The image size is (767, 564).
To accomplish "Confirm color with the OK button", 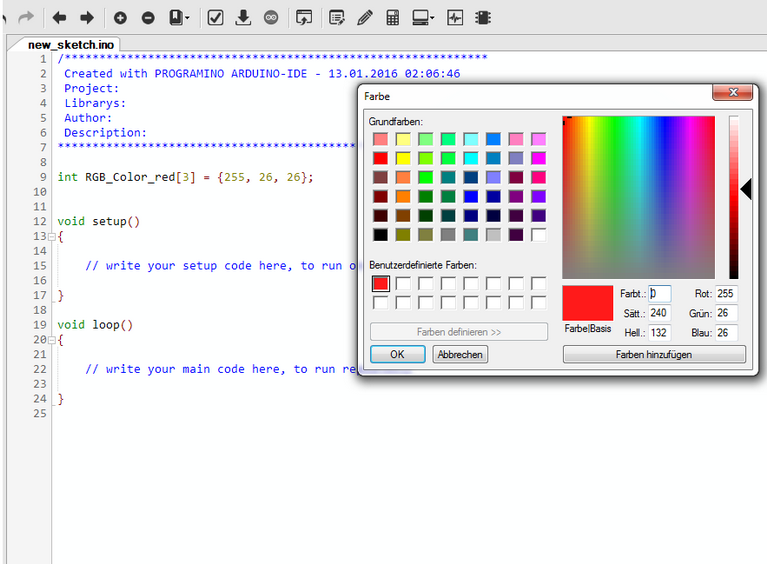I will click(x=397, y=354).
